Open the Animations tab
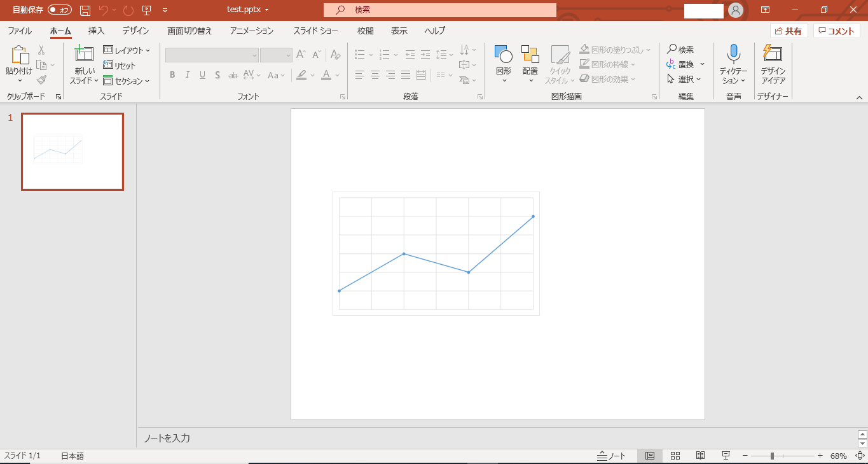This screenshot has height=464, width=868. 252,31
